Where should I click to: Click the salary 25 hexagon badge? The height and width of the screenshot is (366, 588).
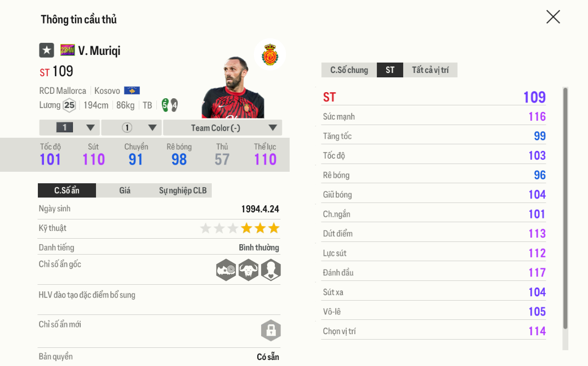(x=69, y=105)
